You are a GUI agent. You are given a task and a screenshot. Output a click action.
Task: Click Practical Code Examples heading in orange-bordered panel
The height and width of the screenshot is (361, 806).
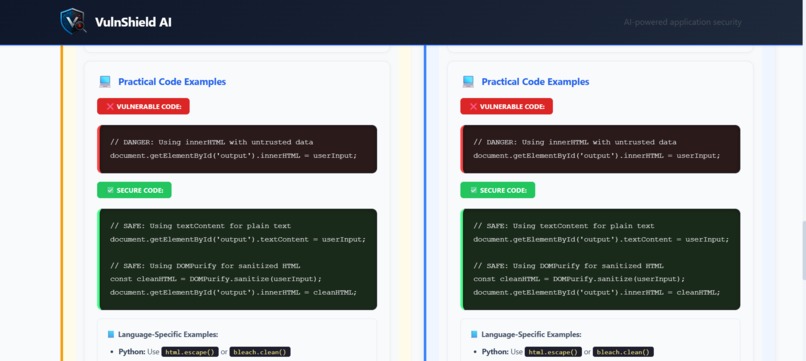click(172, 82)
